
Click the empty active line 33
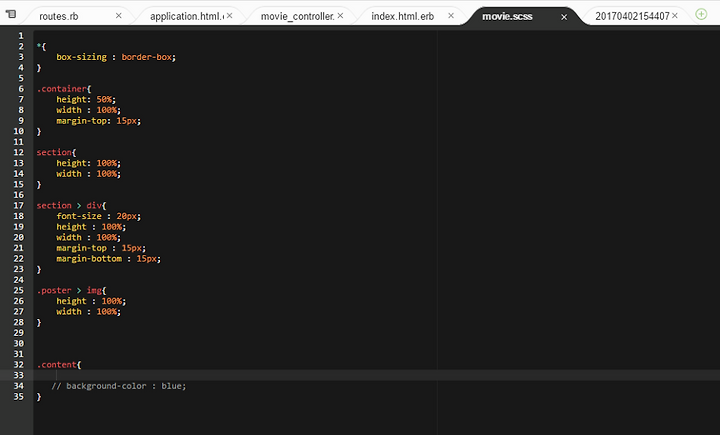377,375
